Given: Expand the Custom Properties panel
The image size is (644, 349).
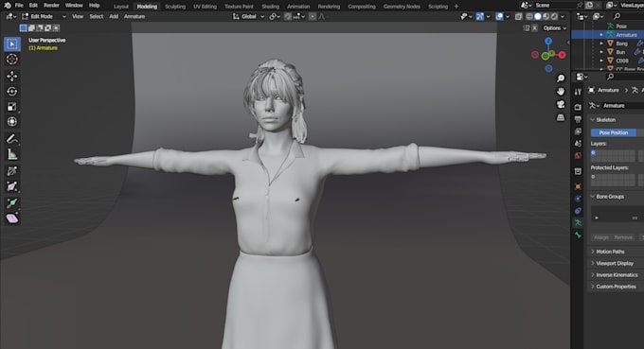Looking at the screenshot, I should coord(592,287).
